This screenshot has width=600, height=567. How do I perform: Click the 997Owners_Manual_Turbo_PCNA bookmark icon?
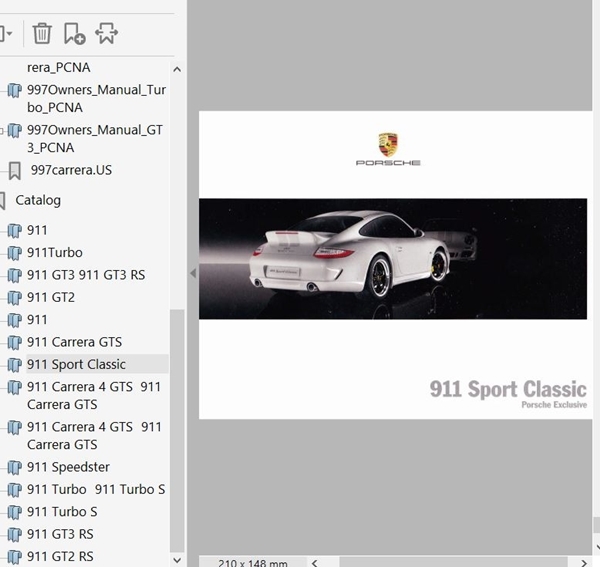tap(15, 90)
